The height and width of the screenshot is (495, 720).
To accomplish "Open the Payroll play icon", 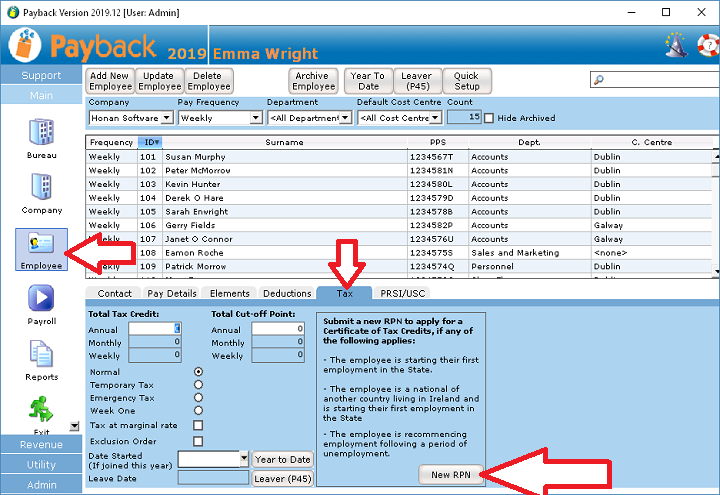I will (x=41, y=299).
